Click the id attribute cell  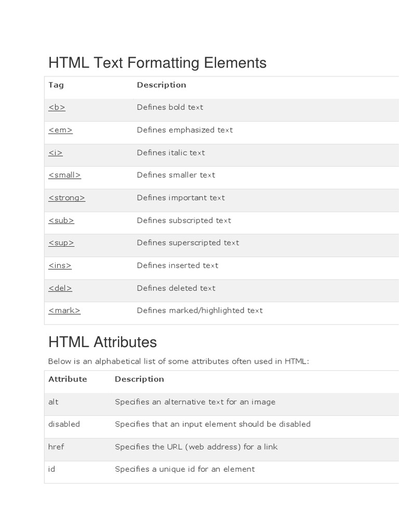coord(51,469)
